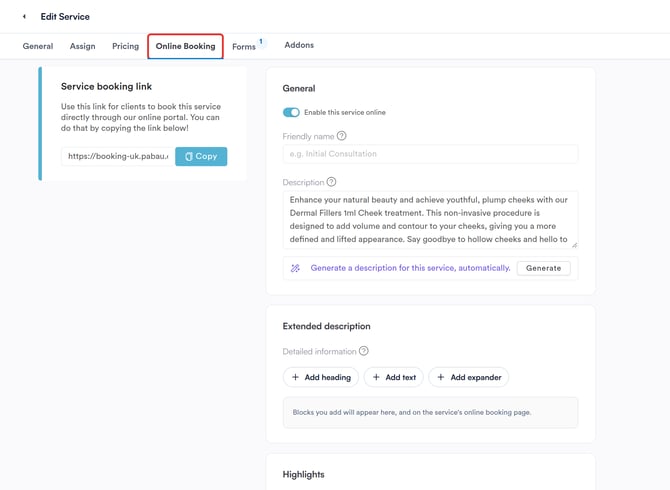Toggle Enable this service online switch
The width and height of the screenshot is (670, 490).
pos(291,112)
